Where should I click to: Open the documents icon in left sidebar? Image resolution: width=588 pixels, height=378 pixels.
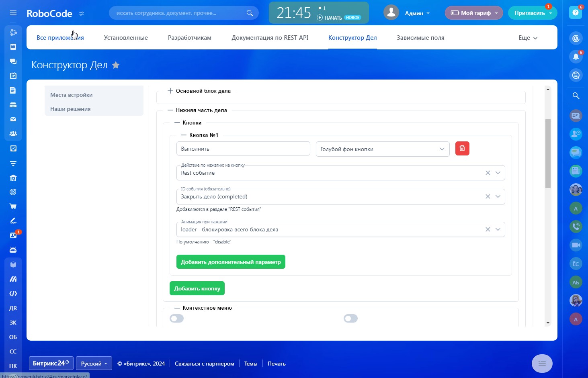13,90
